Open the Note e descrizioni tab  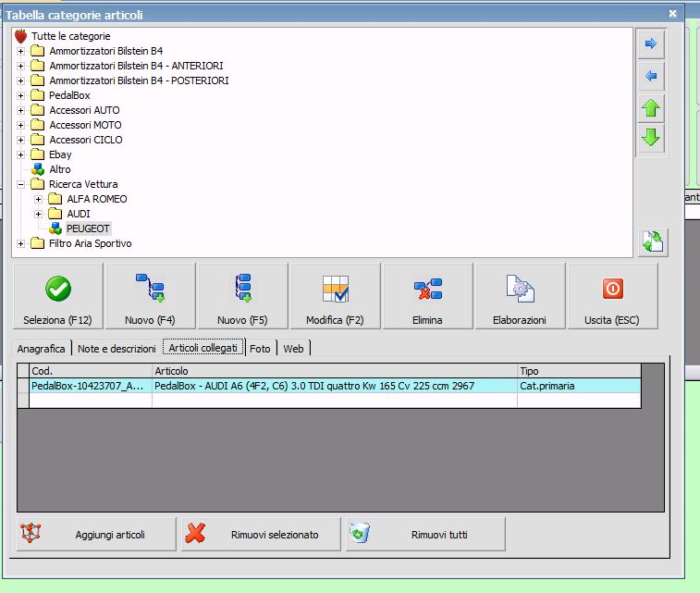pyautogui.click(x=117, y=348)
